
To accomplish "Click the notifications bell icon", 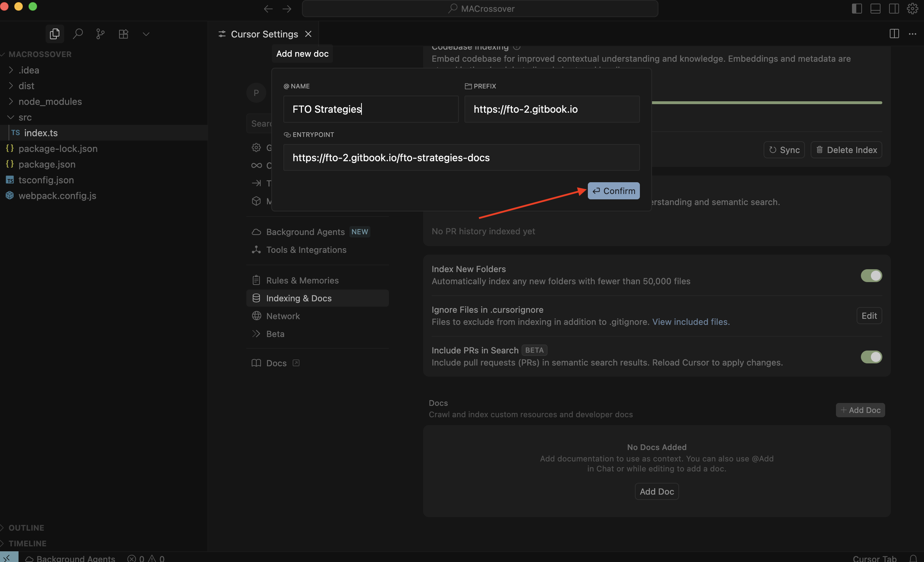I will [x=913, y=558].
